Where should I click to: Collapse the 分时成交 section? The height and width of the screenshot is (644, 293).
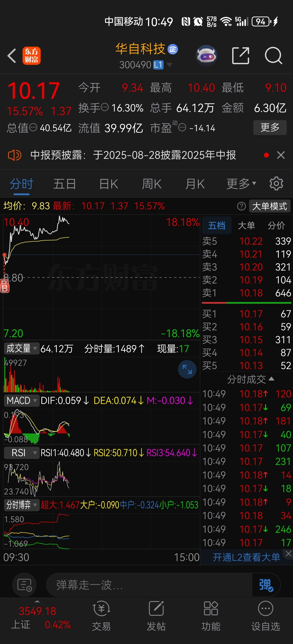click(251, 379)
